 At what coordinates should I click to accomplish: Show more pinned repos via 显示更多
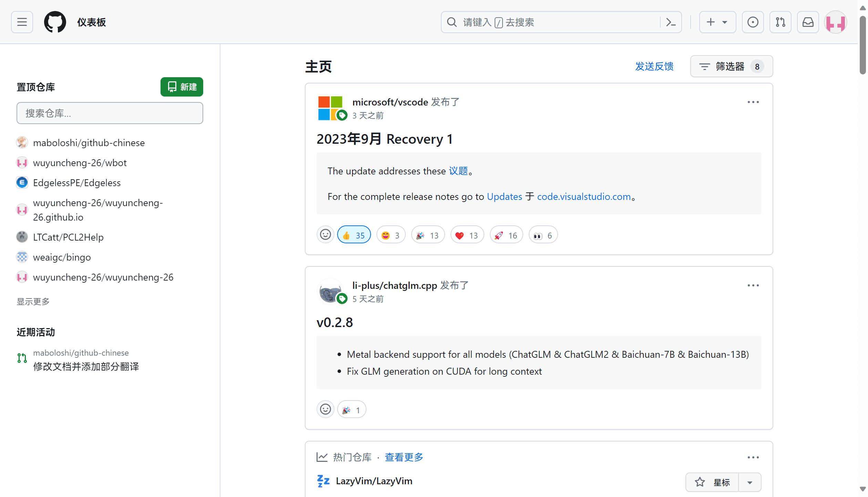(x=33, y=301)
